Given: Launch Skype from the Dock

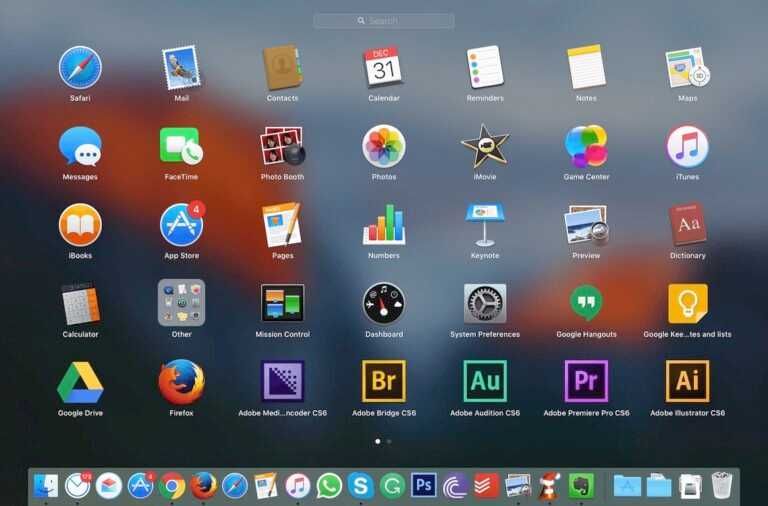Looking at the screenshot, I should click(360, 486).
